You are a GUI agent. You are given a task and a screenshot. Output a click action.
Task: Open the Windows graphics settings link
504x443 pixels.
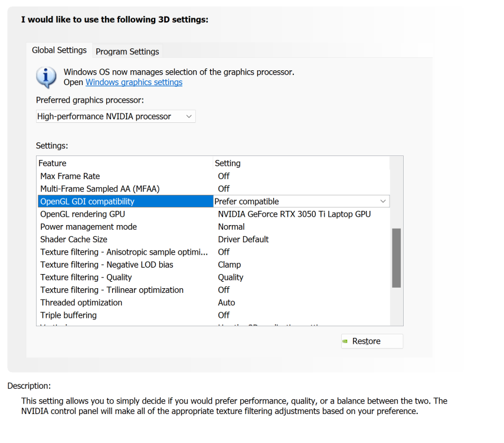(x=134, y=82)
